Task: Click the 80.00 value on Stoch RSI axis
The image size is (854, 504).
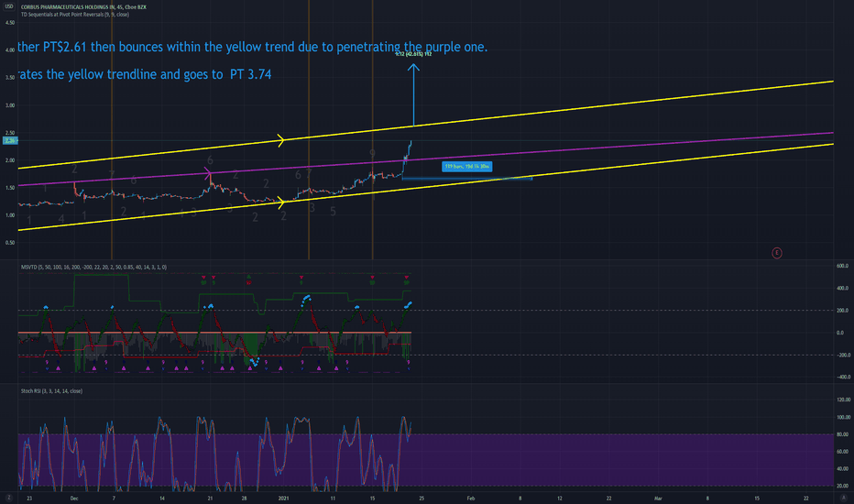Action: tap(843, 434)
